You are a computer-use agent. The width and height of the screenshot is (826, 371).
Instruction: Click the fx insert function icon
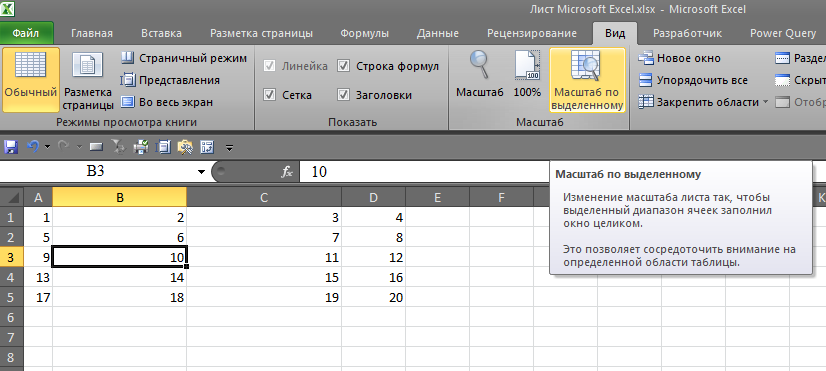pos(287,172)
